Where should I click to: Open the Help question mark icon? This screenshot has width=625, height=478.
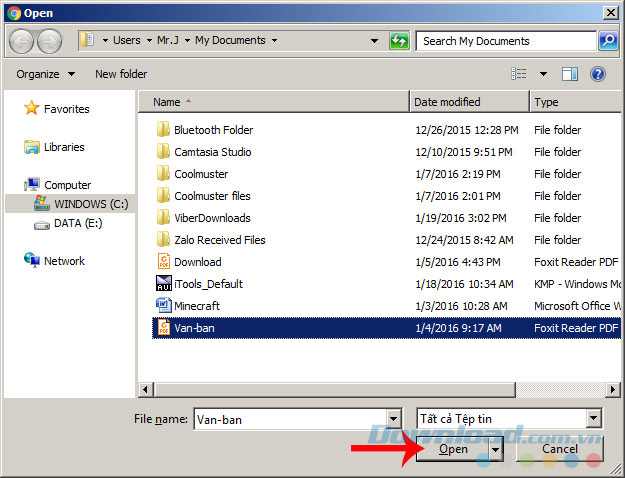(x=598, y=74)
